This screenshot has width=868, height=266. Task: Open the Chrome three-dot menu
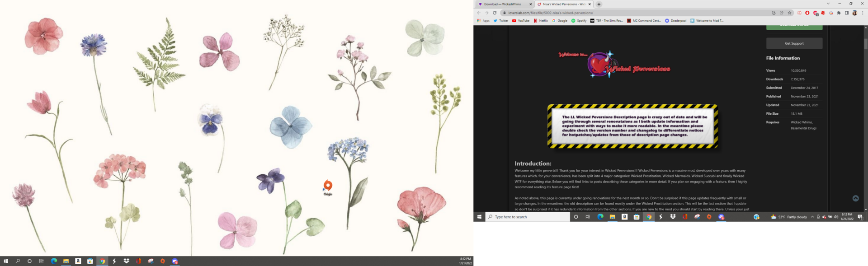tap(863, 13)
